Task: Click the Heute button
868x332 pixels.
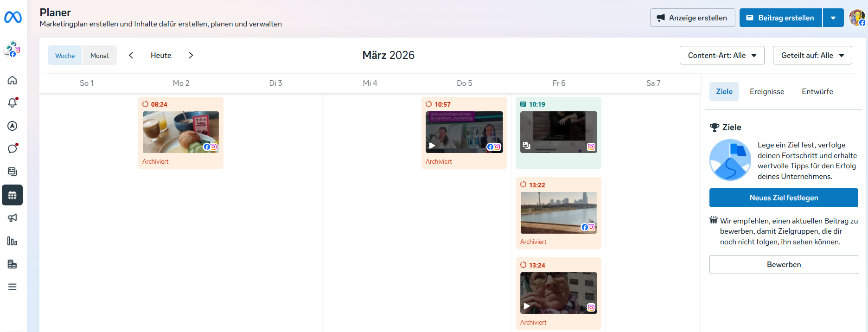Action: pos(161,55)
